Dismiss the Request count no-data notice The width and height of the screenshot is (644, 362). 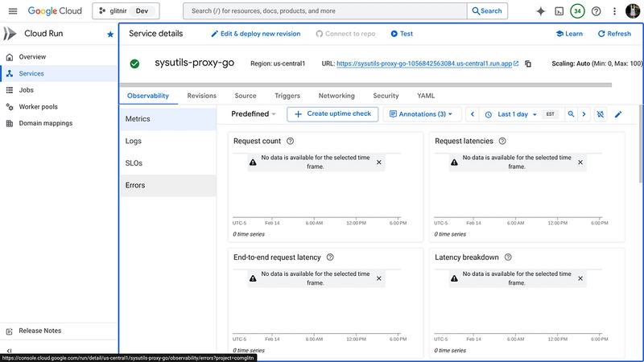(379, 162)
